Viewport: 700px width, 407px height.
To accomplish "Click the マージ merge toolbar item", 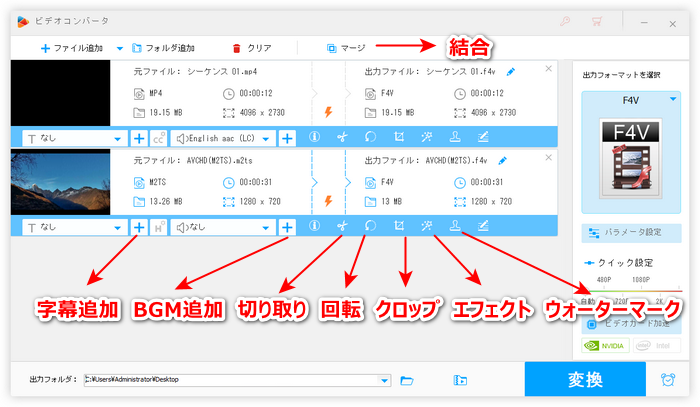I will 346,47.
